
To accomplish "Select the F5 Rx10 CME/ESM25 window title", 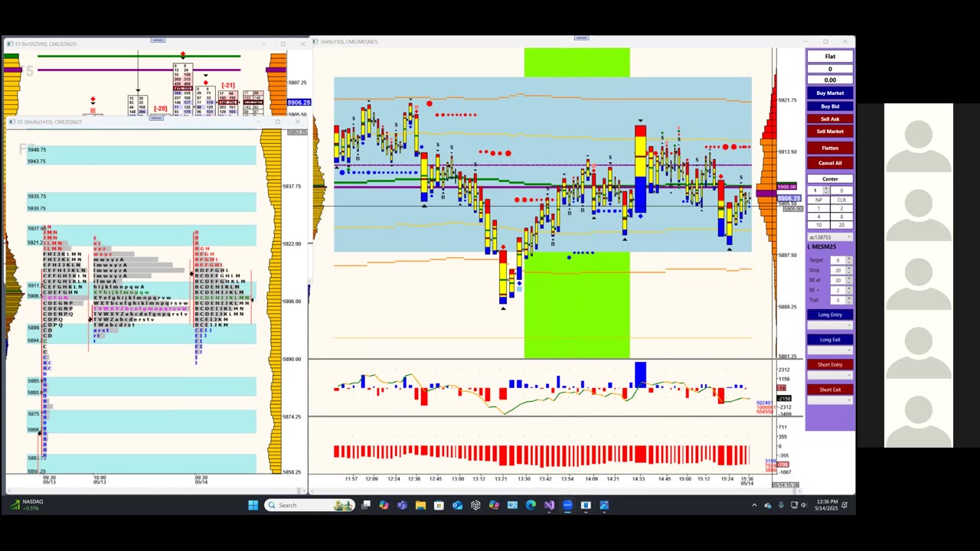I will pos(46,44).
